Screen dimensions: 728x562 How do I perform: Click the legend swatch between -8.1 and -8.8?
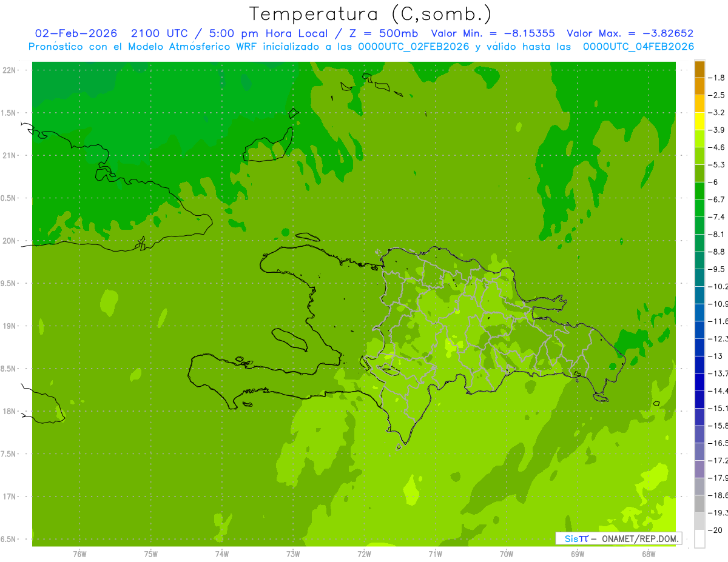[x=699, y=243]
